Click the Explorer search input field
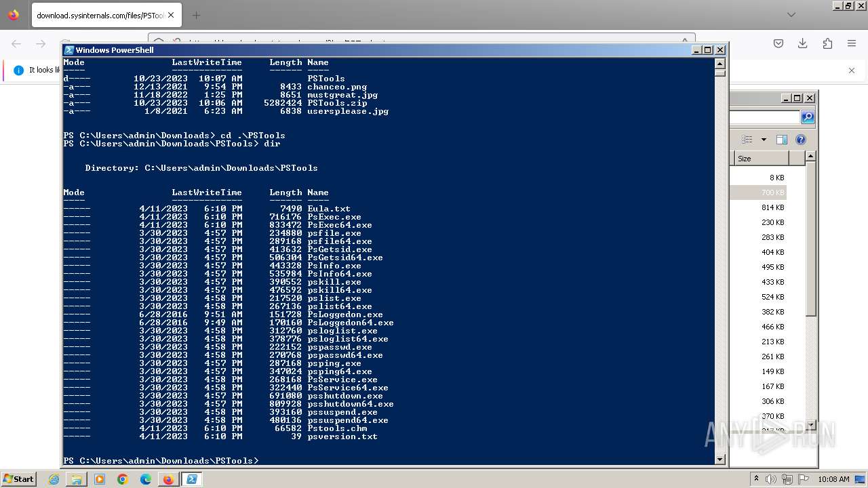The image size is (868, 488). point(765,117)
